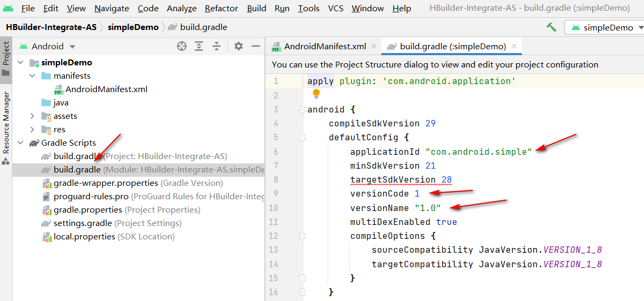644x301 pixels.
Task: Expand the assets folder in tree
Action: tap(33, 116)
